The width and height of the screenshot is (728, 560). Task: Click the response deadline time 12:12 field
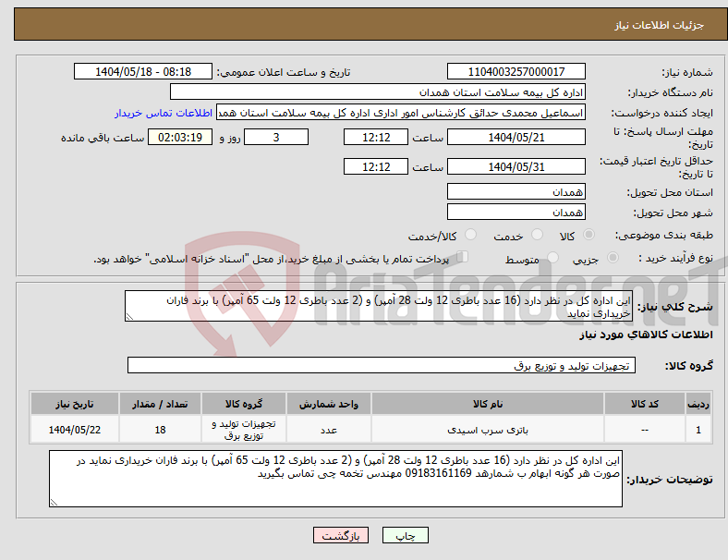(376, 137)
